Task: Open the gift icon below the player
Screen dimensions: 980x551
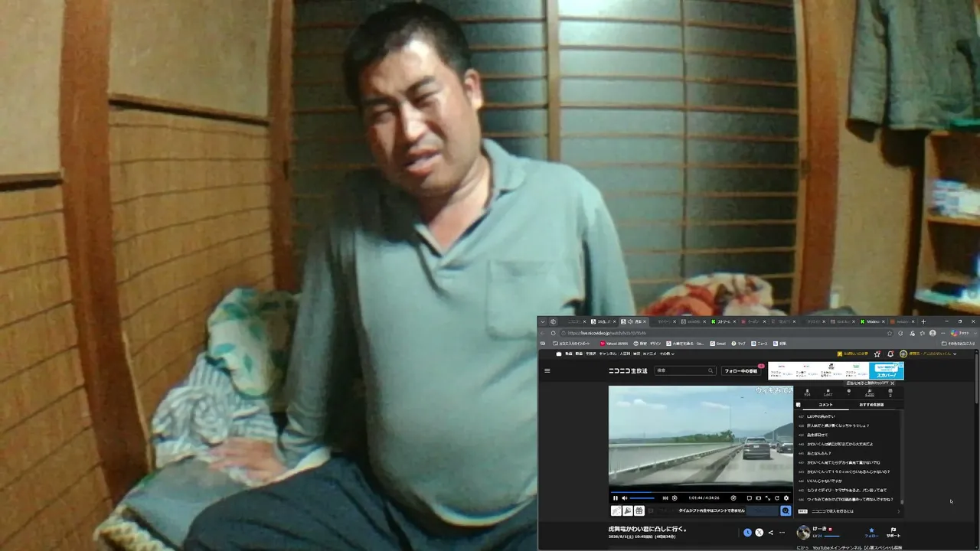Action: pyautogui.click(x=639, y=510)
